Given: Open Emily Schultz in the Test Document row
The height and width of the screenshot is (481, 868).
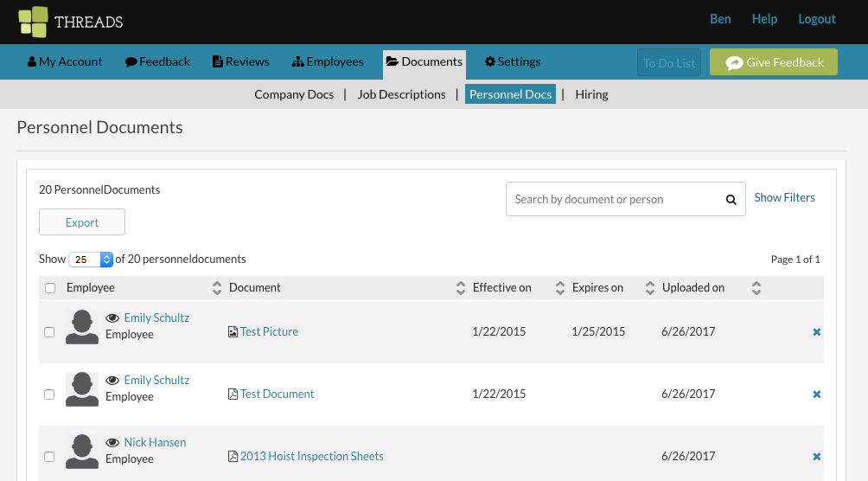Looking at the screenshot, I should pos(156,380).
